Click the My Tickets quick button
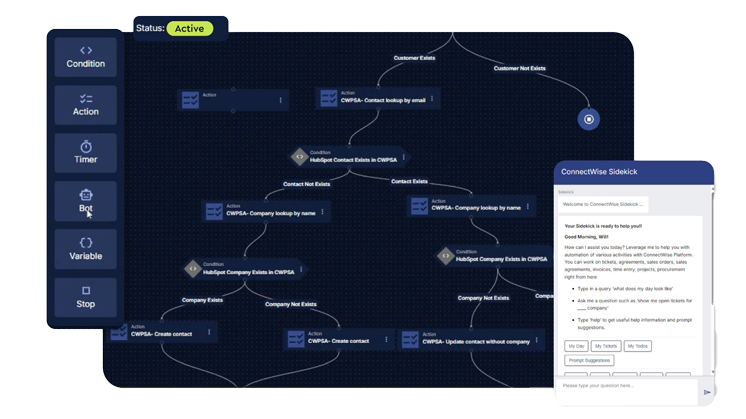Screen dimensions: 746x419 pyautogui.click(x=606, y=346)
